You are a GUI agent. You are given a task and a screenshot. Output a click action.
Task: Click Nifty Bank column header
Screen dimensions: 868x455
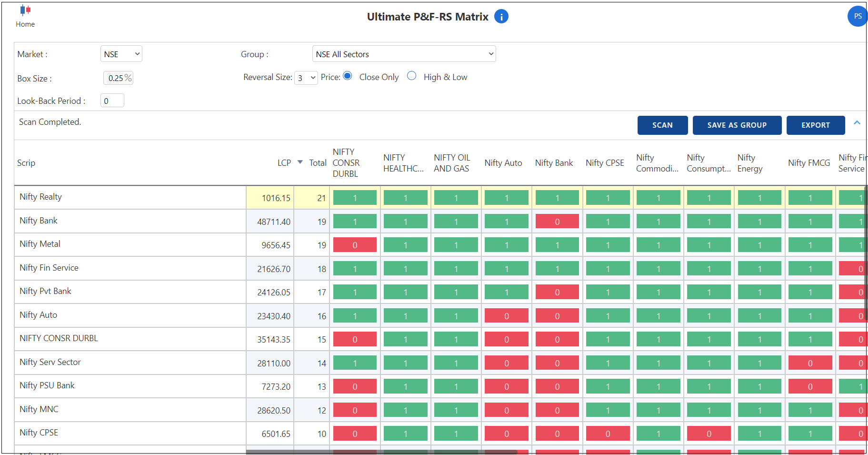(554, 163)
